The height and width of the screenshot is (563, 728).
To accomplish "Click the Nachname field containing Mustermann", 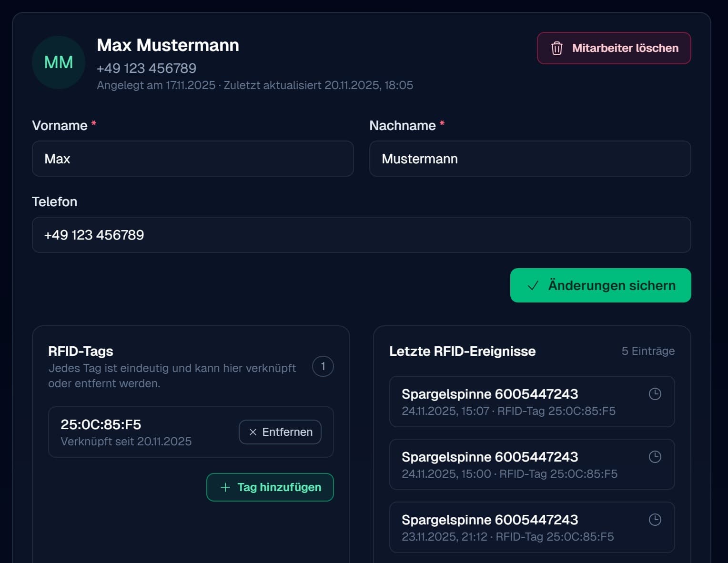I will pos(530,159).
